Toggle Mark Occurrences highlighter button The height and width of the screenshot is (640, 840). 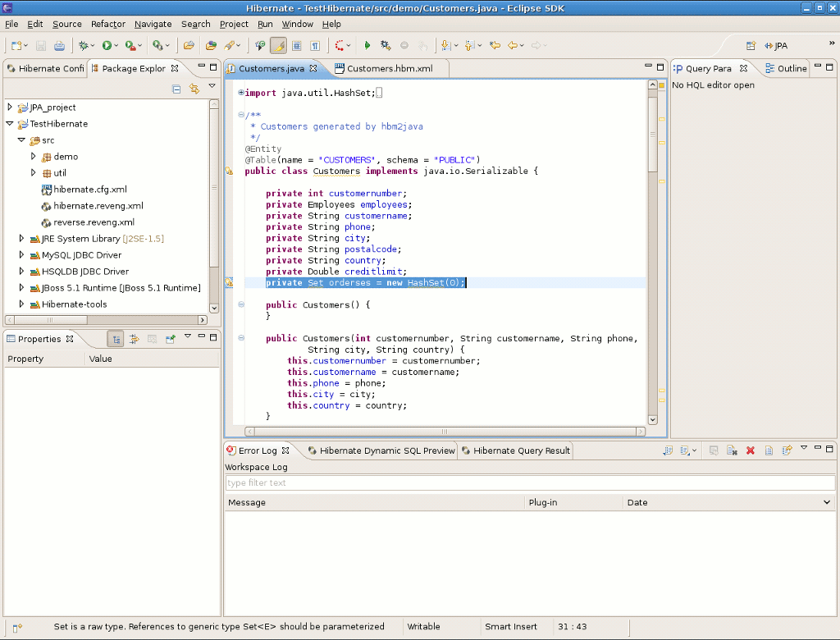[x=278, y=46]
